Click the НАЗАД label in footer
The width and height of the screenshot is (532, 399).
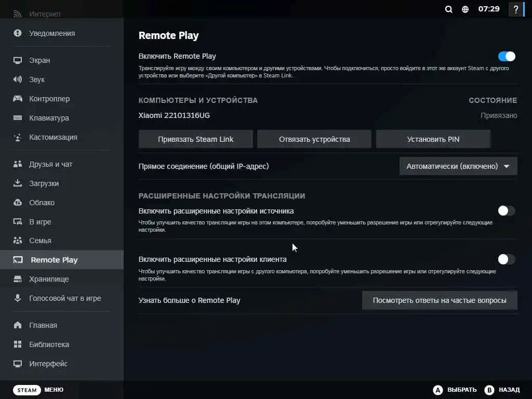[x=509, y=390]
